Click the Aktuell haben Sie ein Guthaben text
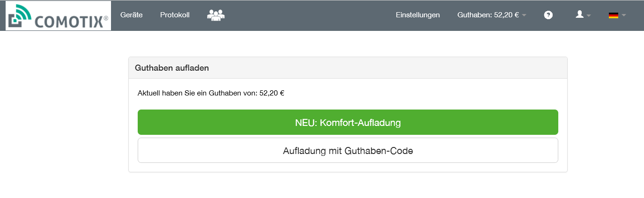 [197, 93]
